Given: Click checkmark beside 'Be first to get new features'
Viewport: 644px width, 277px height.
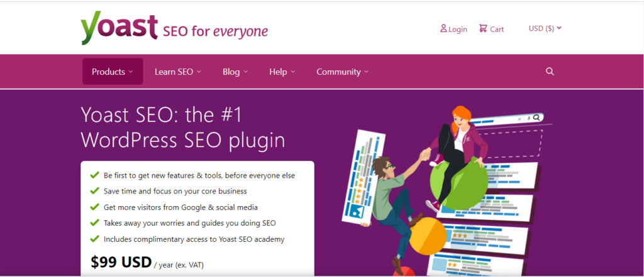Looking at the screenshot, I should click(94, 175).
